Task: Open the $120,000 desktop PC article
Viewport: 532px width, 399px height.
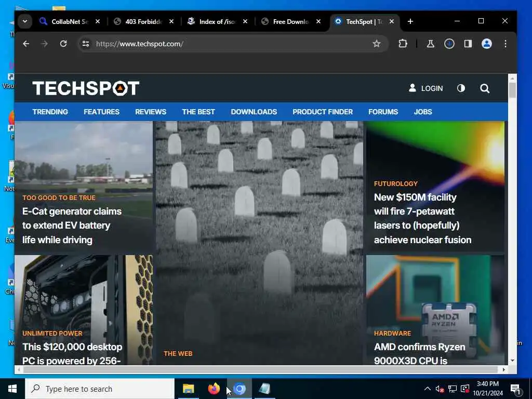Action: tap(72, 353)
